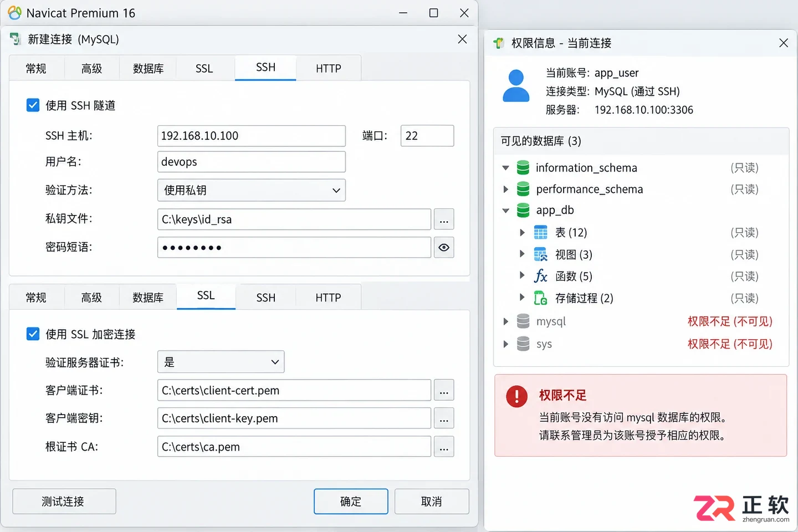The width and height of the screenshot is (798, 532).
Task: Click the grey sys database icon
Action: pyautogui.click(x=523, y=344)
